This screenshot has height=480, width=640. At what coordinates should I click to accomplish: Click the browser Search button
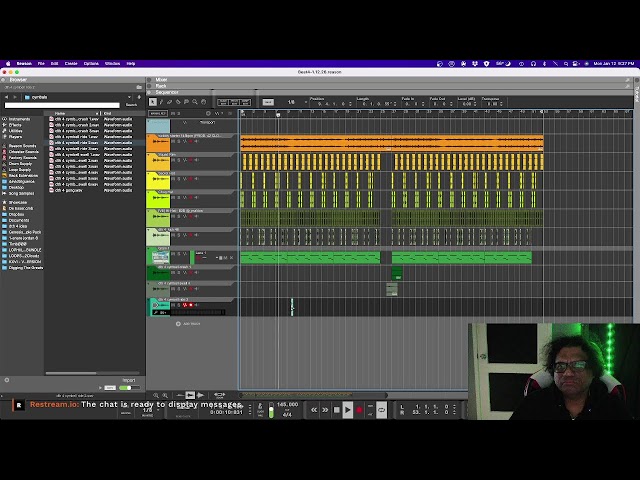[x=131, y=105]
